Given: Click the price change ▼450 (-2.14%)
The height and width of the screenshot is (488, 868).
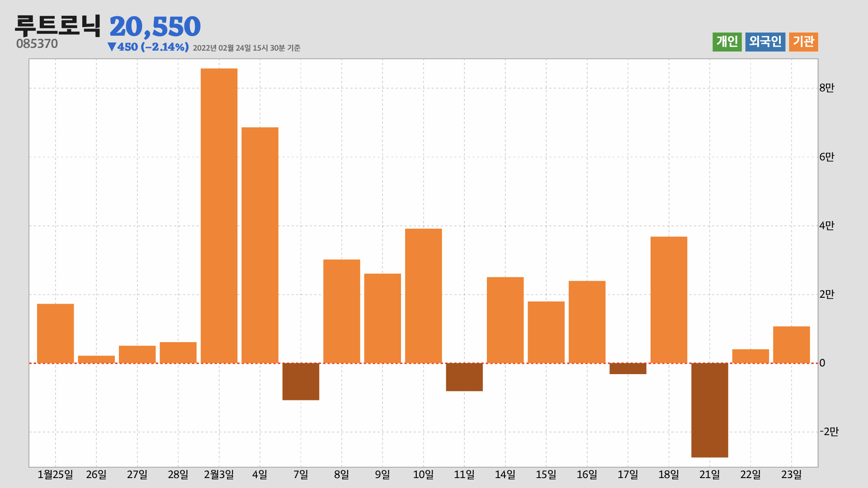Looking at the screenshot, I should [x=148, y=47].
